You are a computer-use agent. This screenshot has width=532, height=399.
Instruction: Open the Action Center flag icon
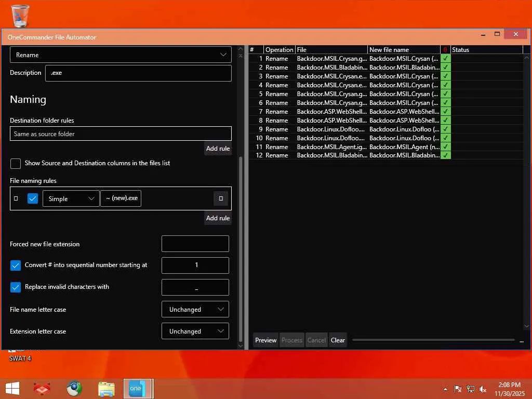point(458,389)
